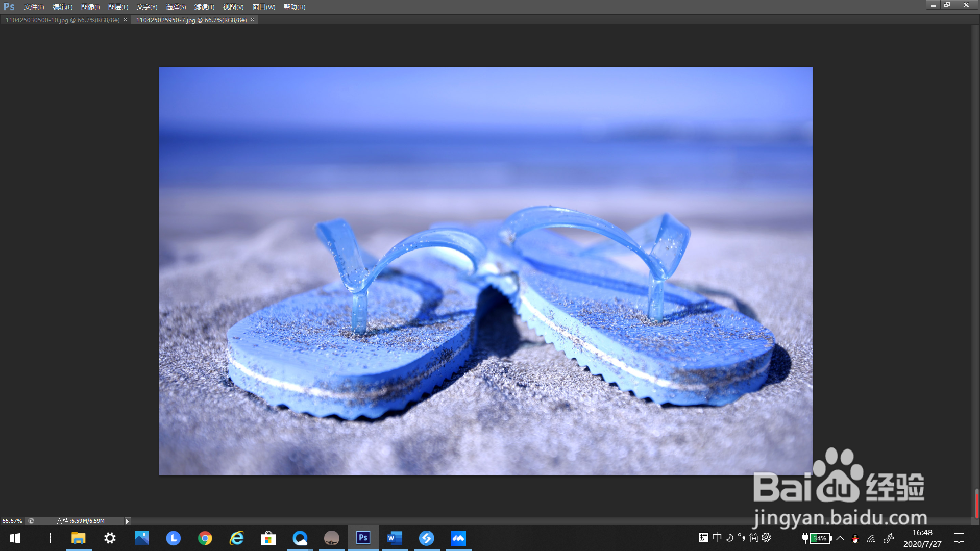980x551 pixels.
Task: Click the Photoshop icon in the taskbar
Action: click(x=363, y=538)
